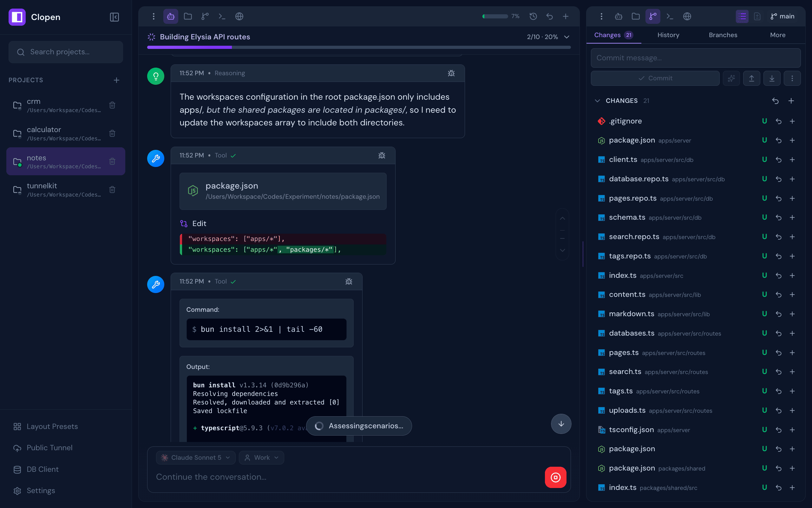
Task: Stage schema.ts file
Action: coord(792,217)
